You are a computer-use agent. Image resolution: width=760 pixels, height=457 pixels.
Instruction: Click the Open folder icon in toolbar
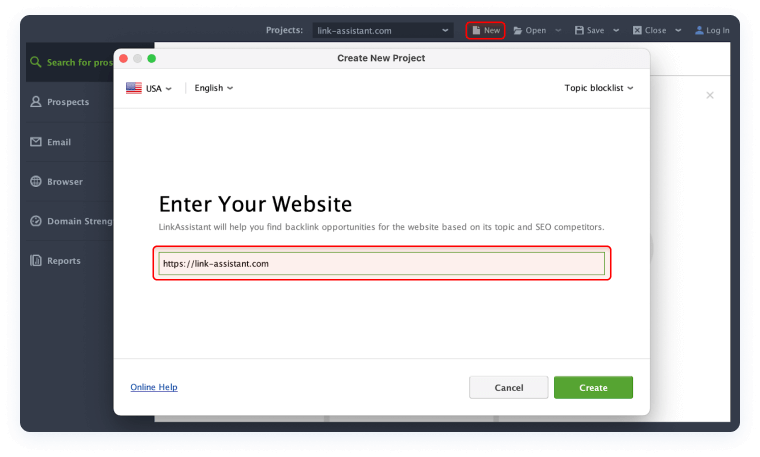(x=518, y=31)
